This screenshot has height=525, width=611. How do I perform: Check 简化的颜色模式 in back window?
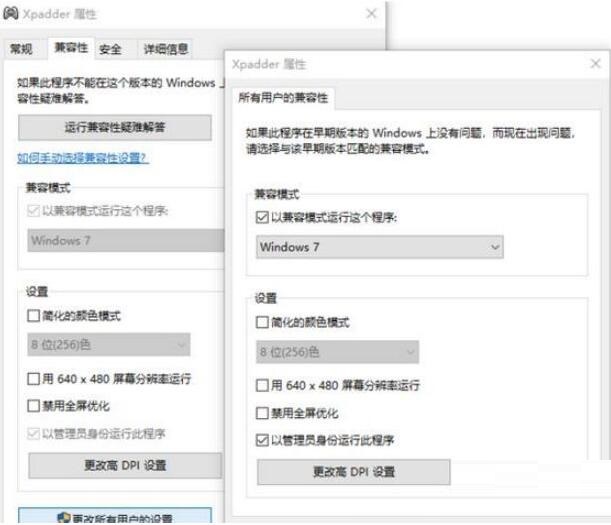tap(33, 315)
